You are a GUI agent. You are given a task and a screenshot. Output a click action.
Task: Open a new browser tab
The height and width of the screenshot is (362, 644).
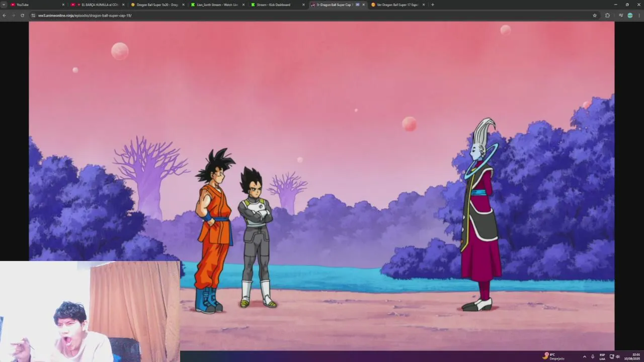(x=433, y=5)
